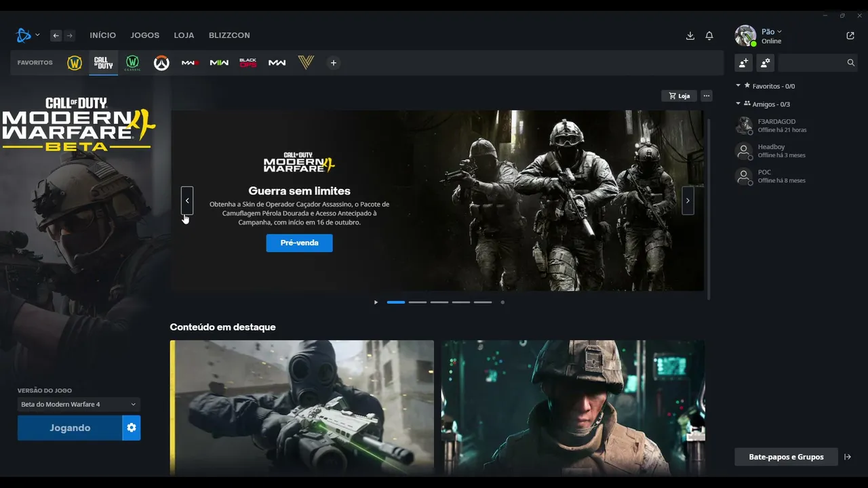Image resolution: width=868 pixels, height=488 pixels.
Task: Pop out the social panel window
Action: click(850, 36)
